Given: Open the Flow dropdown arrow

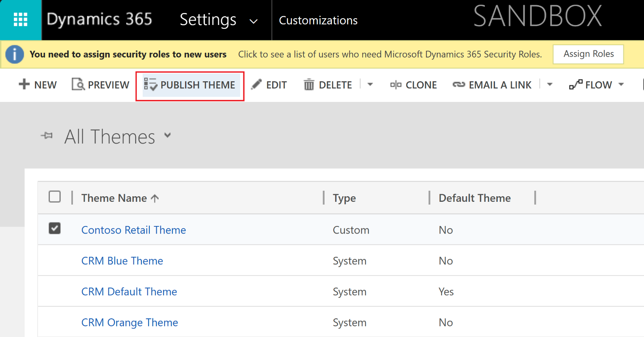Looking at the screenshot, I should point(621,84).
